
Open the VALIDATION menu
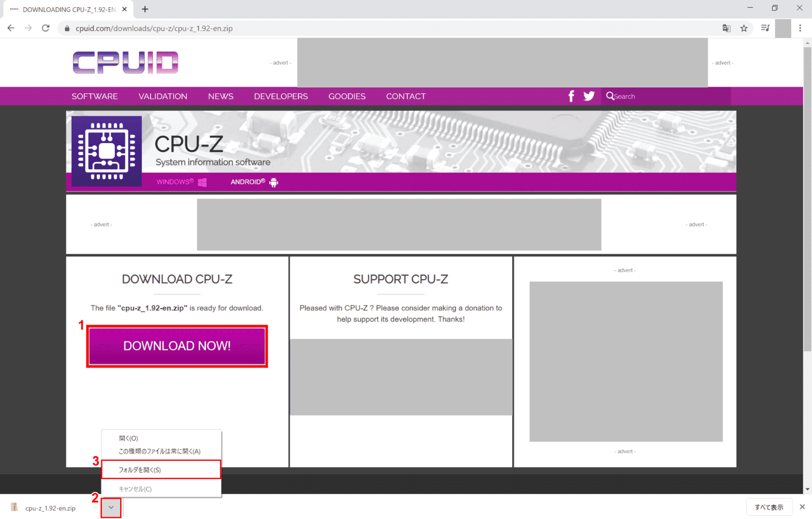(x=163, y=96)
